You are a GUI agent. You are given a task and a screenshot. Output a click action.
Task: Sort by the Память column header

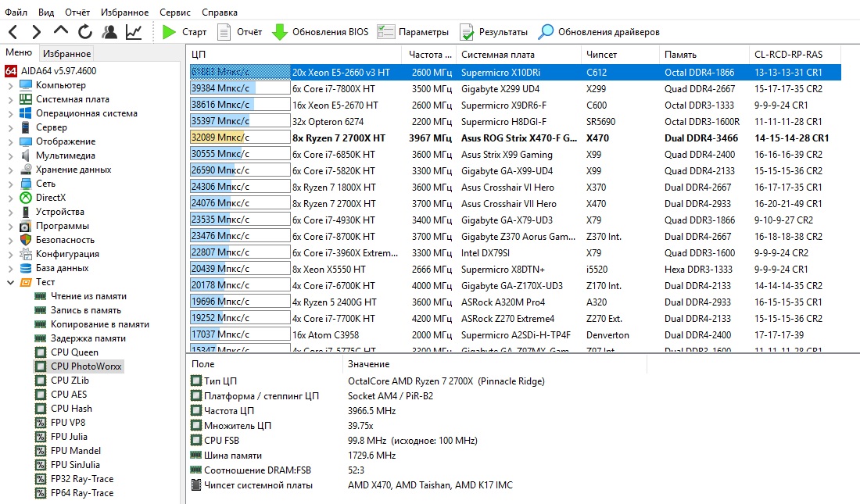point(704,54)
